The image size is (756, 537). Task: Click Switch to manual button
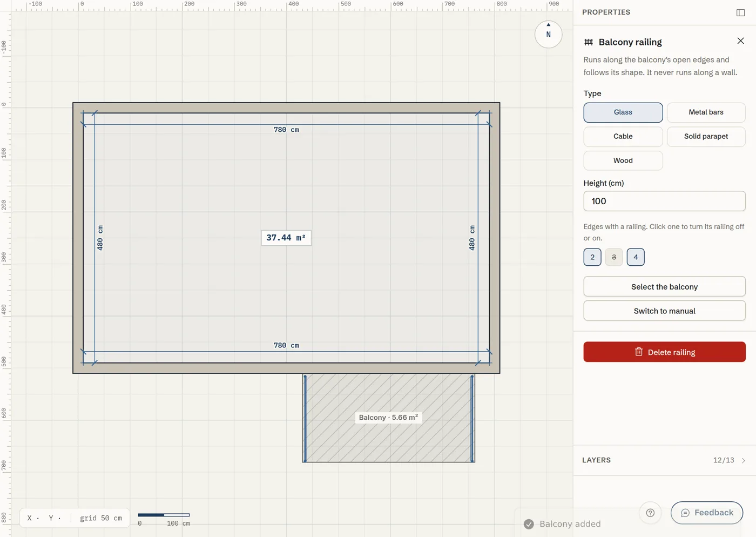tap(664, 311)
